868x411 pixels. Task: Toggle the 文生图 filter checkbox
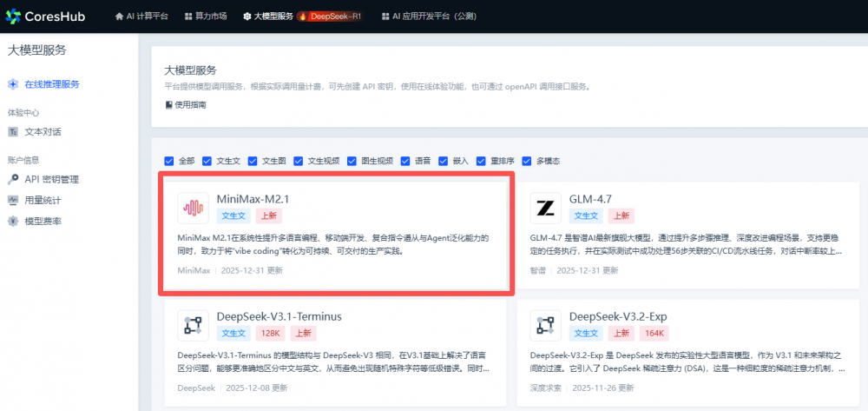(x=253, y=161)
